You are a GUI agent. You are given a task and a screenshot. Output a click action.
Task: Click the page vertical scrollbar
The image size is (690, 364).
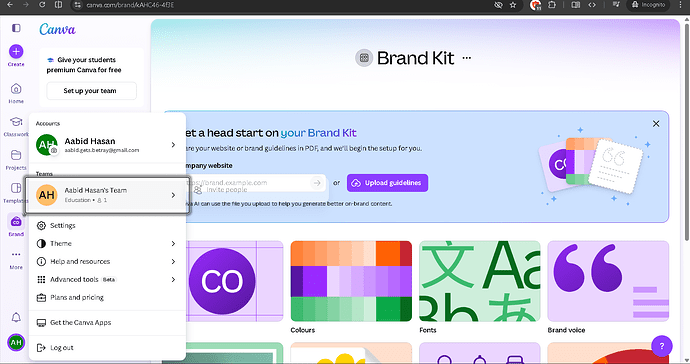[x=687, y=132]
